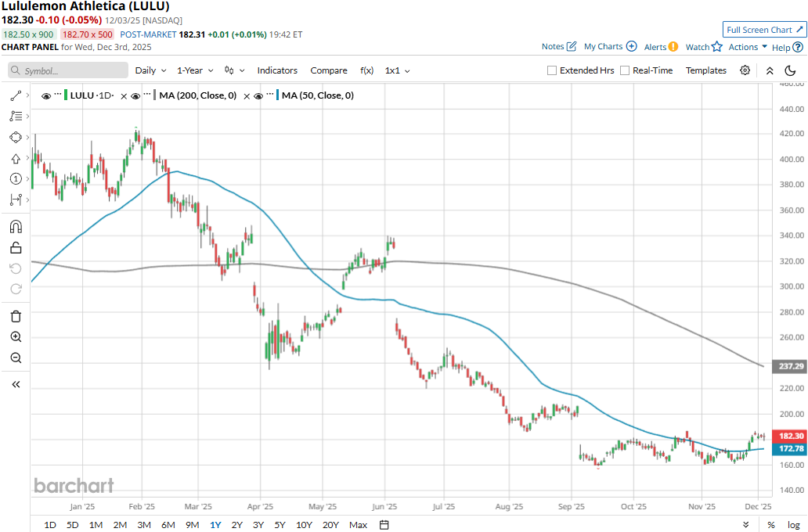Click the Notes edit icon

(572, 46)
